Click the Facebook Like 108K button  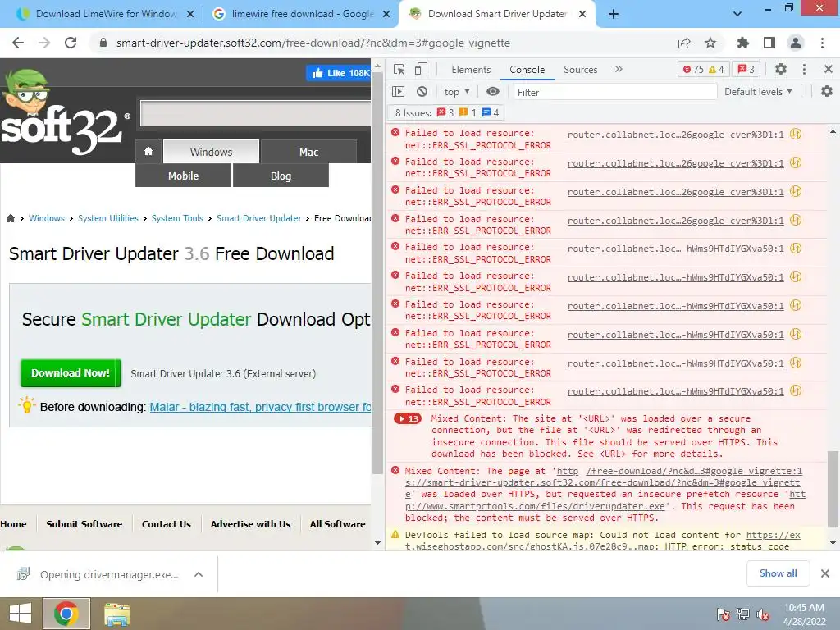tap(339, 73)
